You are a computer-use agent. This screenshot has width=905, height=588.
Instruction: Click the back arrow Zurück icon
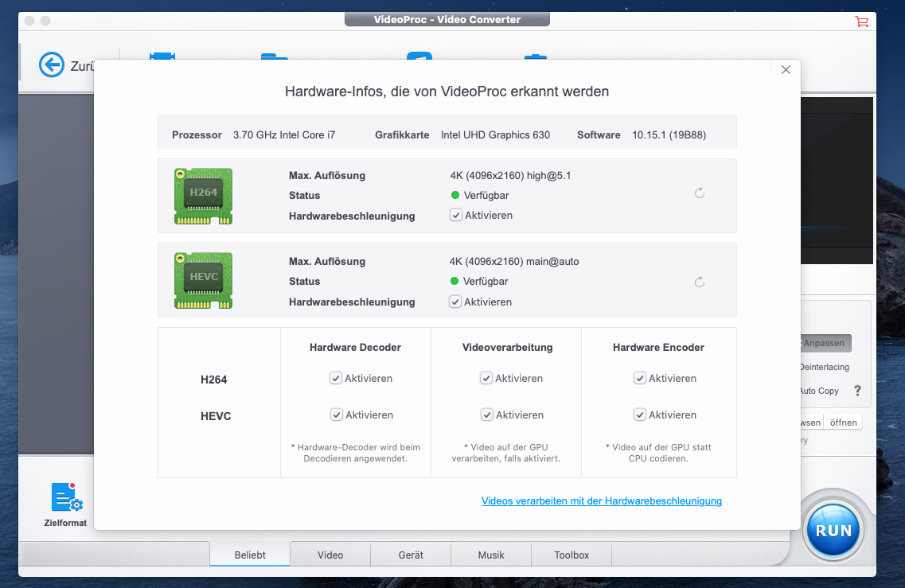[52, 64]
